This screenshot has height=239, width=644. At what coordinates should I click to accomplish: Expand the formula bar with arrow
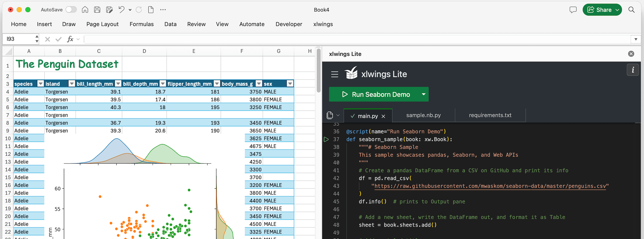[x=636, y=39]
